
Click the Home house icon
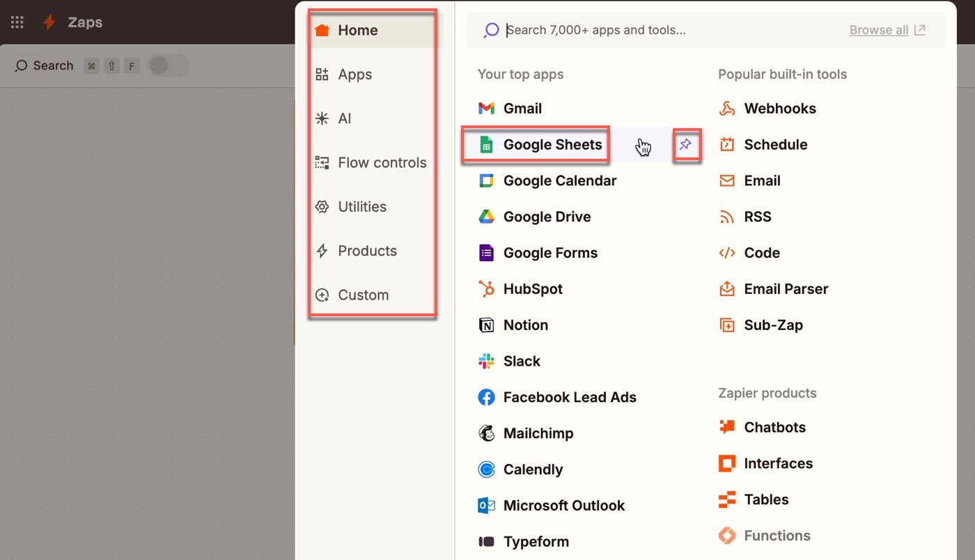pyautogui.click(x=322, y=30)
